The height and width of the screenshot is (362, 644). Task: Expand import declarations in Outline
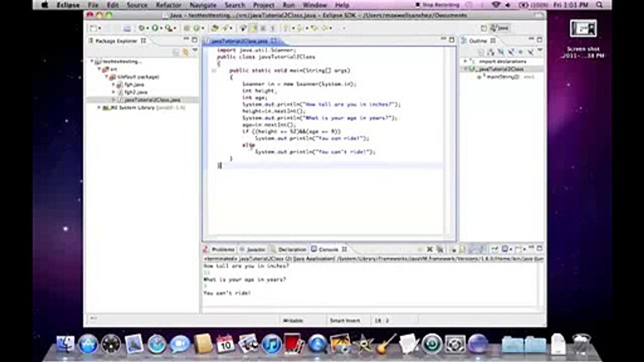[466, 61]
